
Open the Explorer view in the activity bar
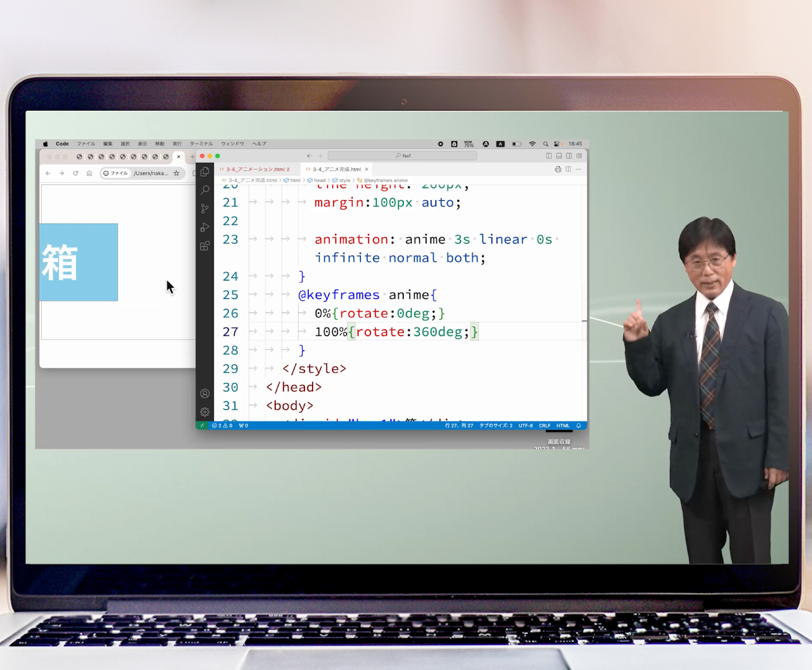click(x=205, y=172)
